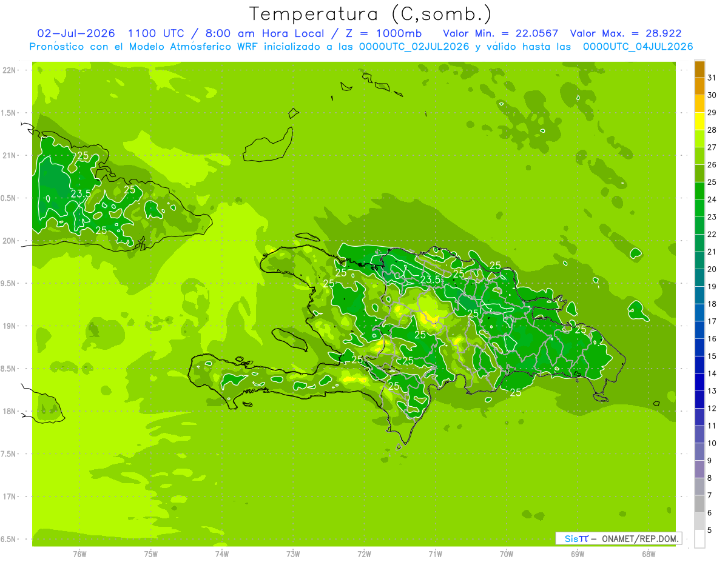Click the '69W' longitude label
The width and height of the screenshot is (728, 562).
(578, 554)
